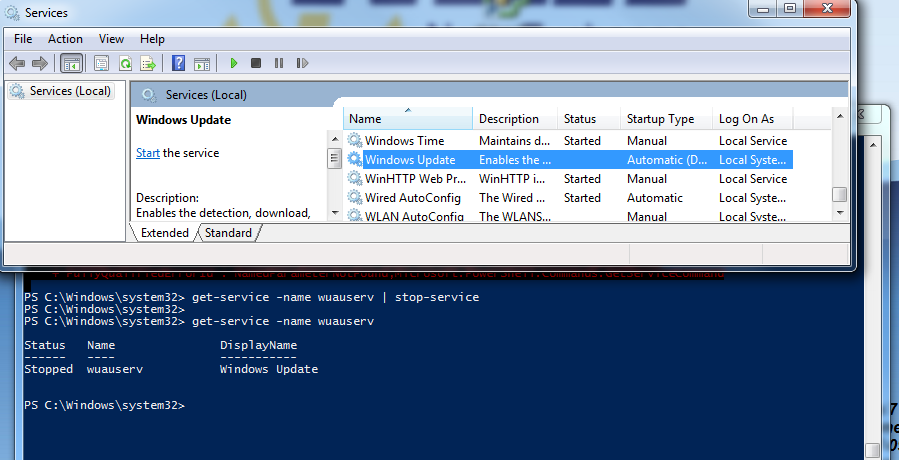The width and height of the screenshot is (899, 460).
Task: Open the Help menu
Action: pos(152,38)
